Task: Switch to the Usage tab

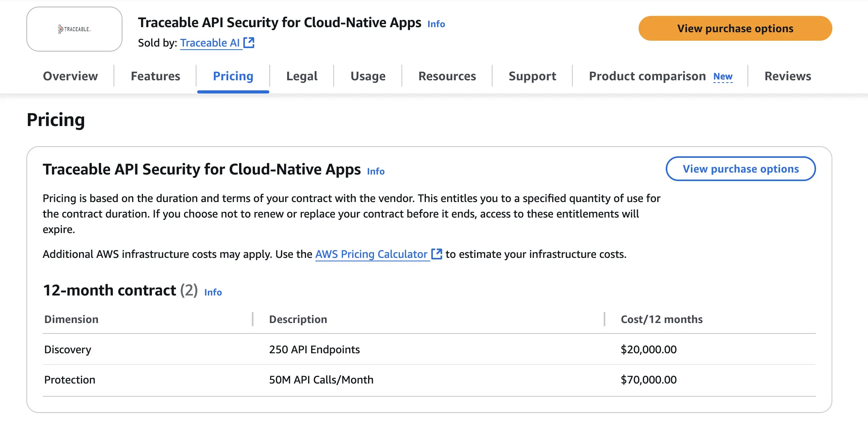Action: (367, 76)
